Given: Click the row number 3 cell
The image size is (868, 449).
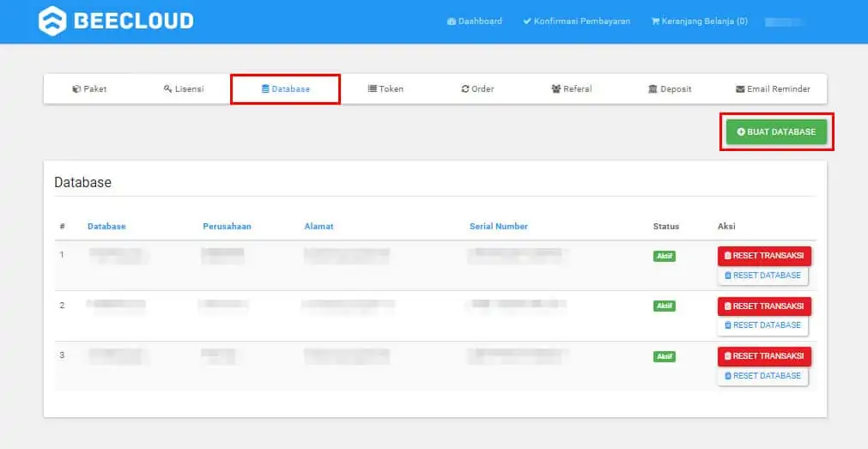Looking at the screenshot, I should 62,355.
